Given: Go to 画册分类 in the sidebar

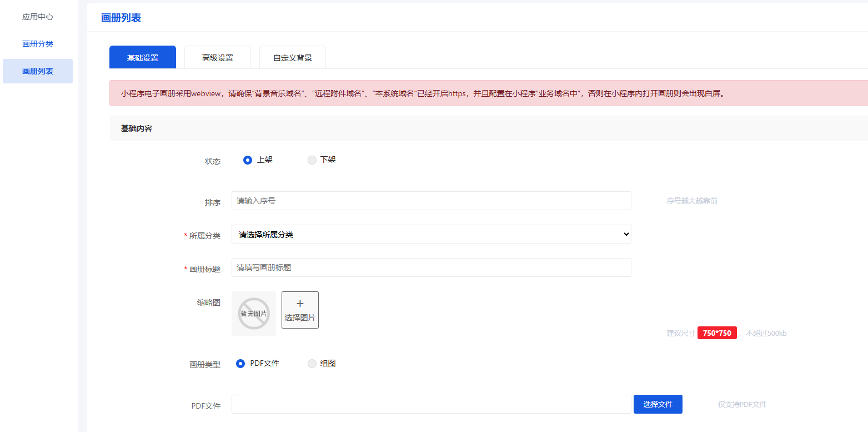Looking at the screenshot, I should pyautogui.click(x=38, y=44).
